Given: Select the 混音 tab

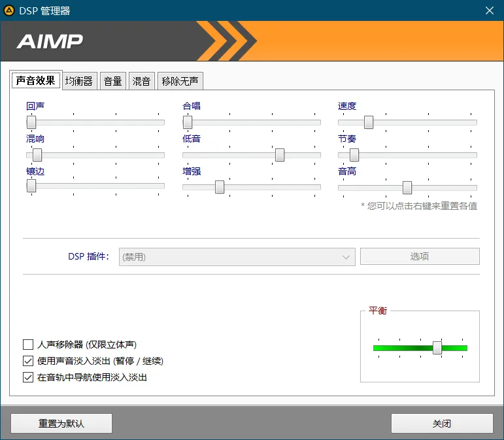Looking at the screenshot, I should coord(141,81).
